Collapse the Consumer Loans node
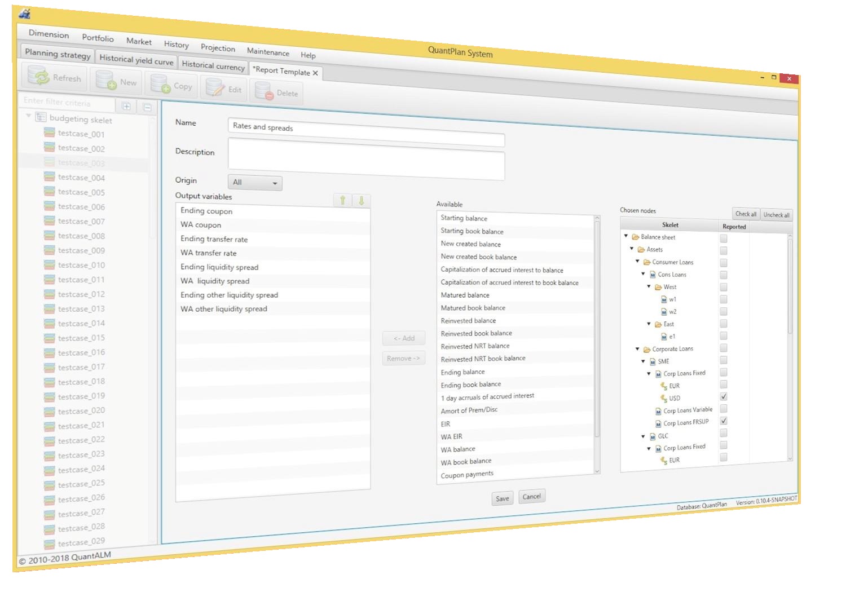Screen dimensions: 868x592 637,261
